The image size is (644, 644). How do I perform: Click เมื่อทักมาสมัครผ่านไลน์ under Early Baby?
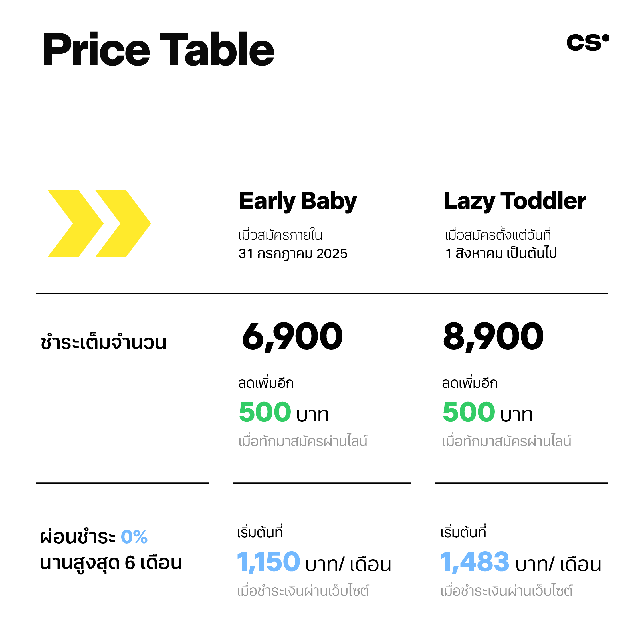[303, 441]
